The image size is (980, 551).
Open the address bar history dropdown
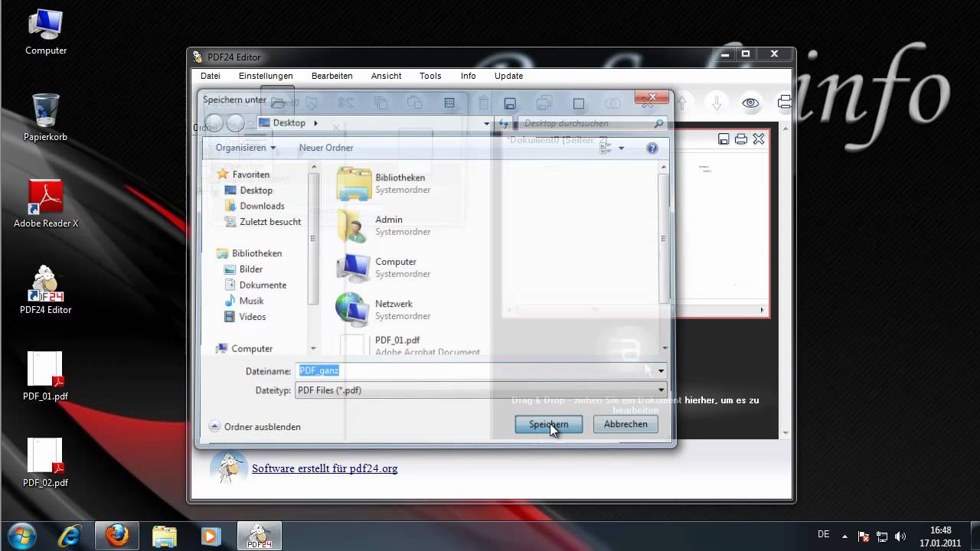tap(486, 123)
